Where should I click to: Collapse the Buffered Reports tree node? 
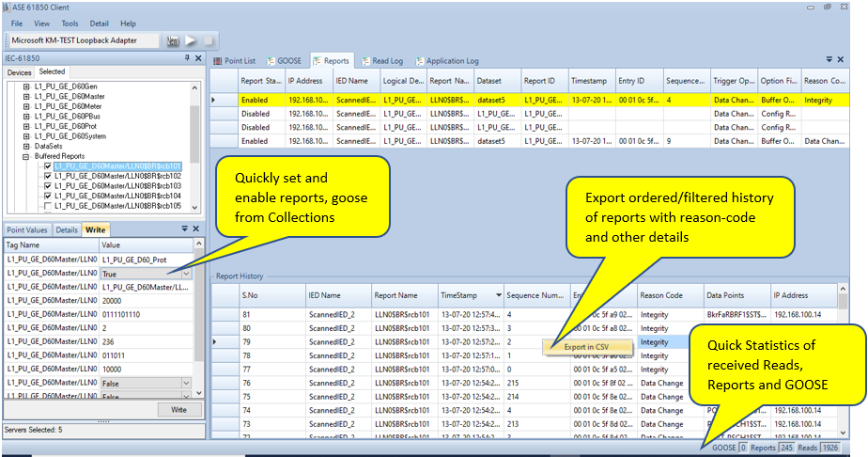click(26, 156)
